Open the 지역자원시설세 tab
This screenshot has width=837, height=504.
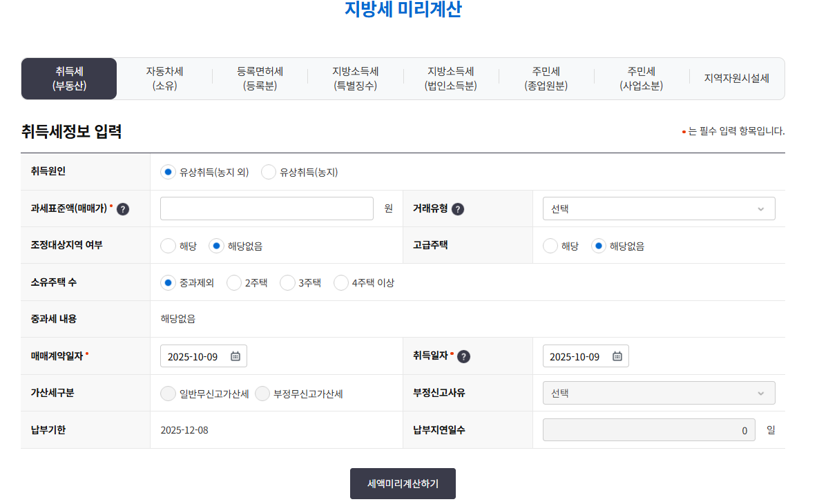735,78
